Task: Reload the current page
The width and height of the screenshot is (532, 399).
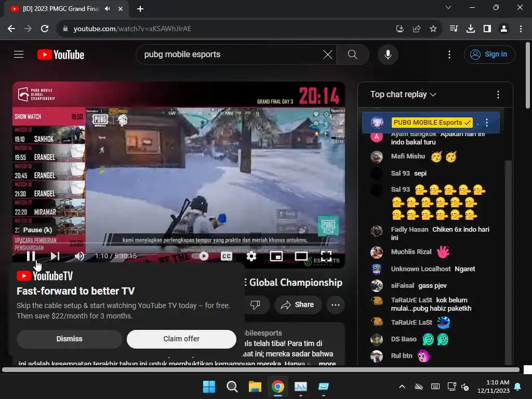Action: click(x=45, y=29)
